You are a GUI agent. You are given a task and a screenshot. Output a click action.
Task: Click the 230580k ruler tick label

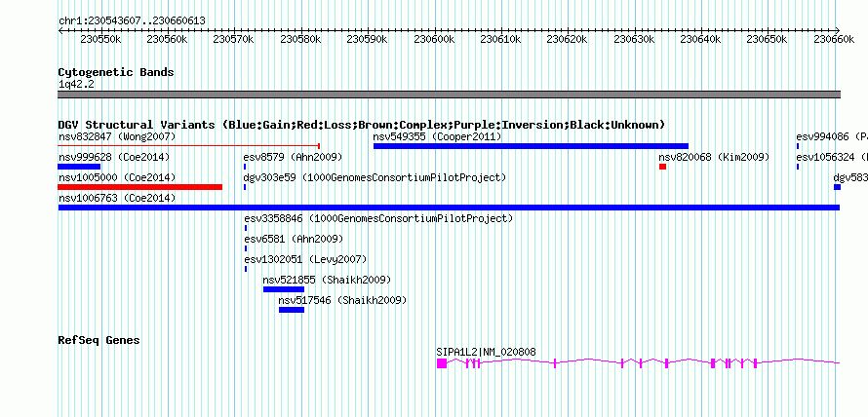pyautogui.click(x=300, y=39)
